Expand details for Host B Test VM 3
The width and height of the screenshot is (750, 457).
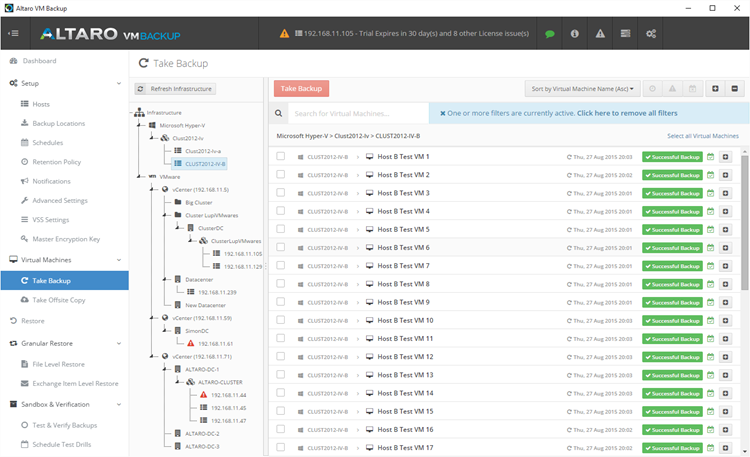[x=725, y=193]
